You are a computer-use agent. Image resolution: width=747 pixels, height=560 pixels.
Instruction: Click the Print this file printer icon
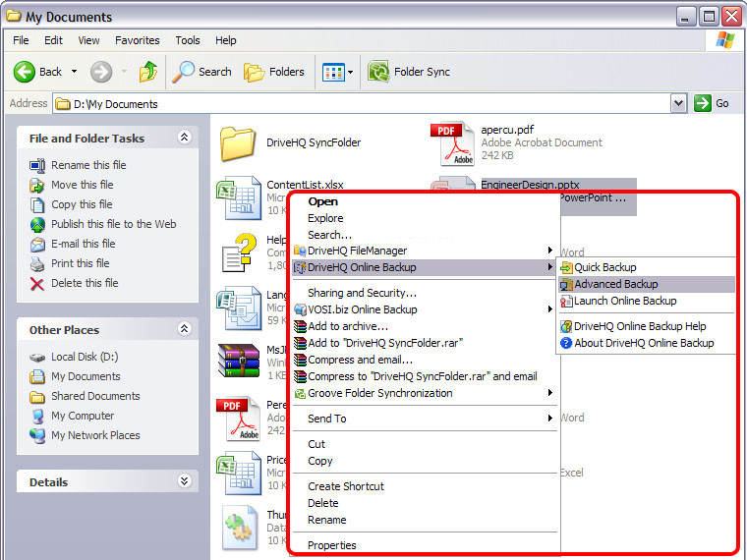click(x=37, y=264)
